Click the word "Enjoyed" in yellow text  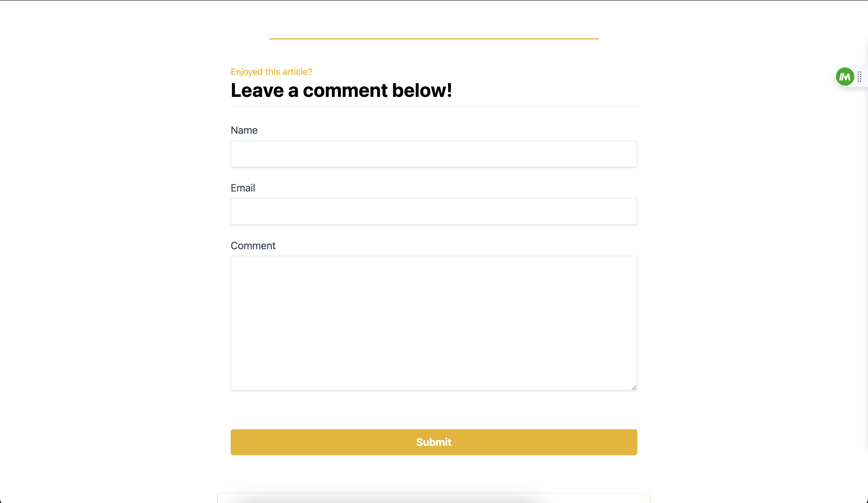pyautogui.click(x=247, y=72)
